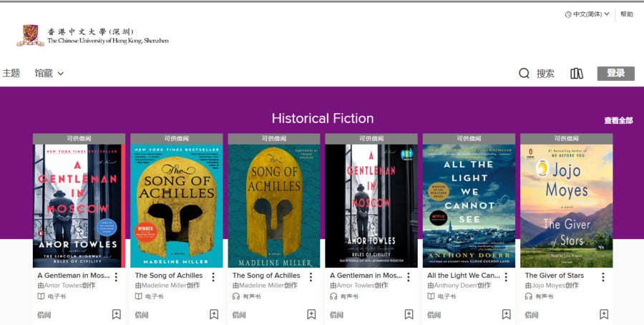This screenshot has height=325, width=644.
Task: Click ebook format icon under Madeline Miller ebook
Action: [x=138, y=296]
